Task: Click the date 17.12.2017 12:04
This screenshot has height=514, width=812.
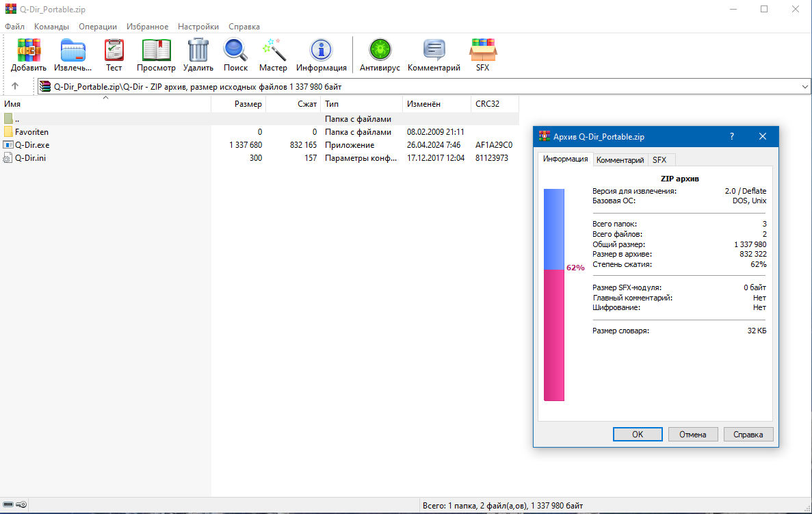Action: pos(436,158)
